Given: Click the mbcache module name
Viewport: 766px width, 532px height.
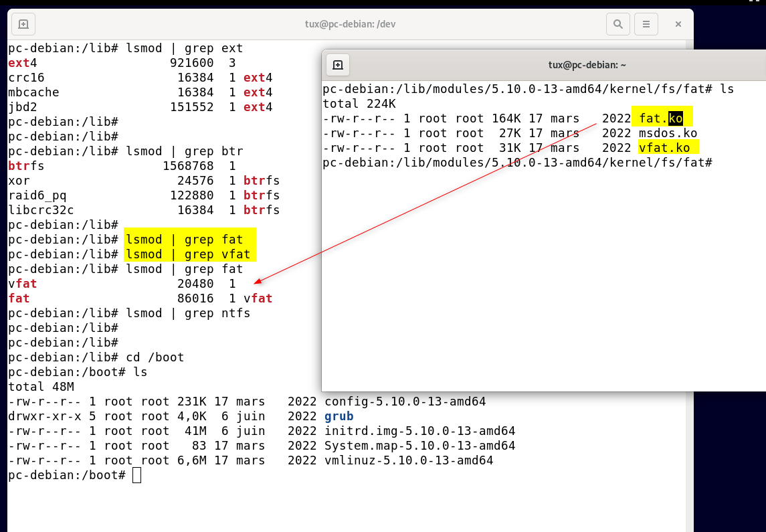Looking at the screenshot, I should 33,92.
